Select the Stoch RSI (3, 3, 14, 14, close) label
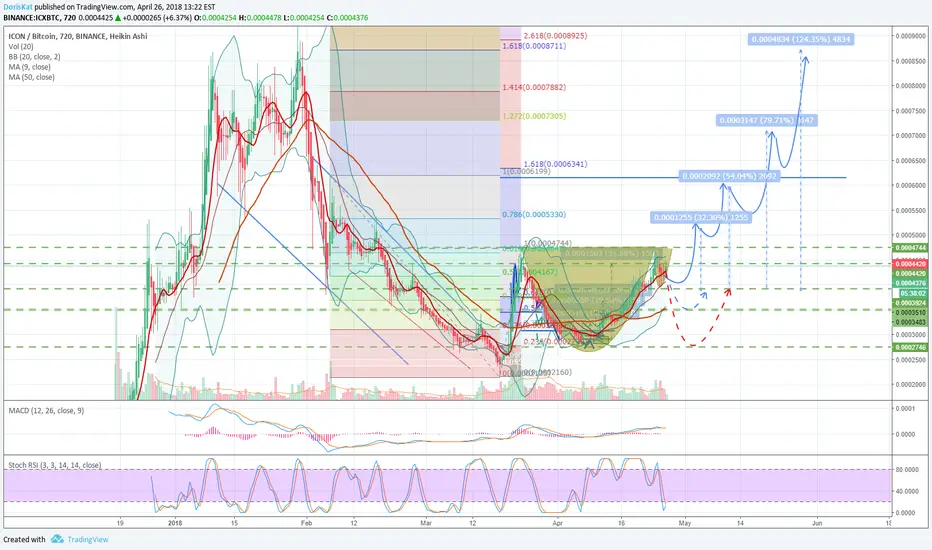 point(55,465)
